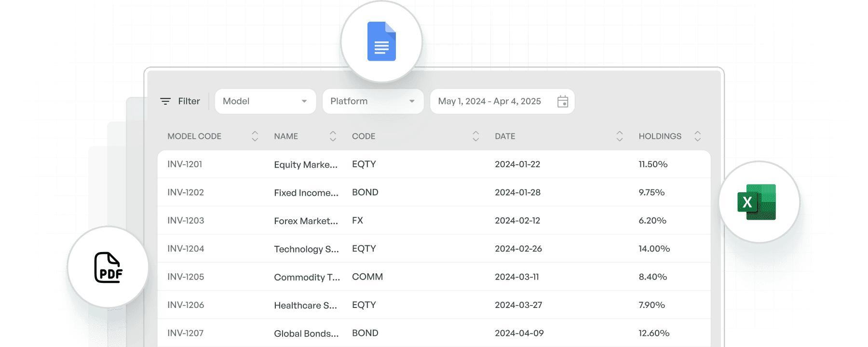Click the BOND code in INV-1202 row
868x347 pixels.
tap(365, 192)
